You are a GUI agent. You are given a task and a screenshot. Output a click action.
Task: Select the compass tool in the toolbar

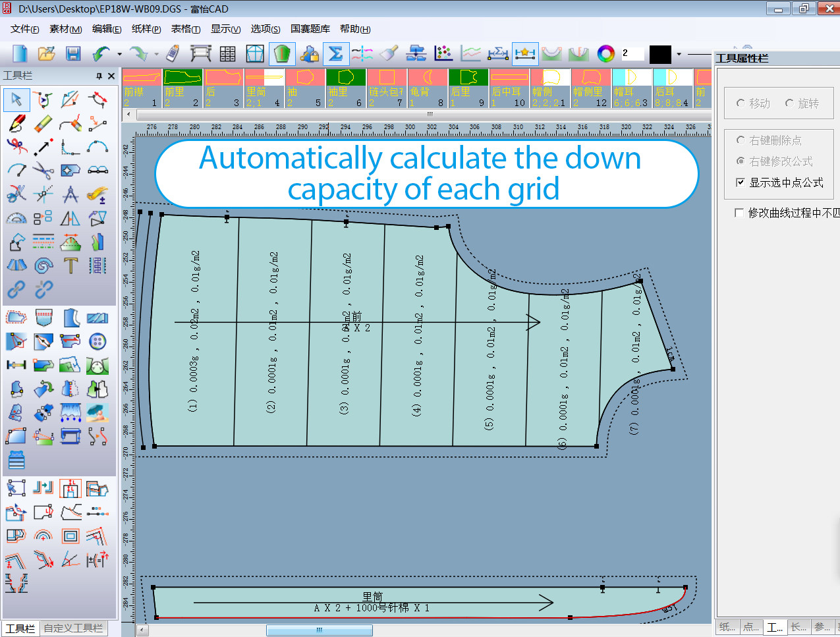(70, 195)
